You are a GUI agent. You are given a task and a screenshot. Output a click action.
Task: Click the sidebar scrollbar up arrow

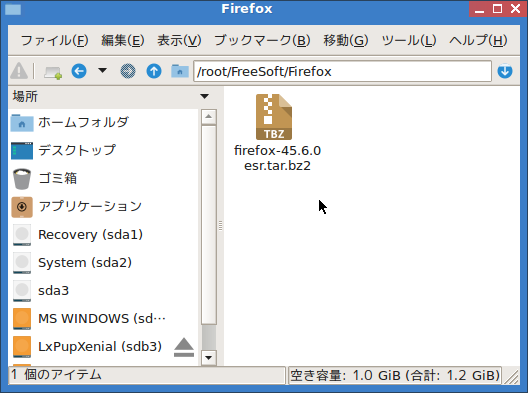point(208,117)
